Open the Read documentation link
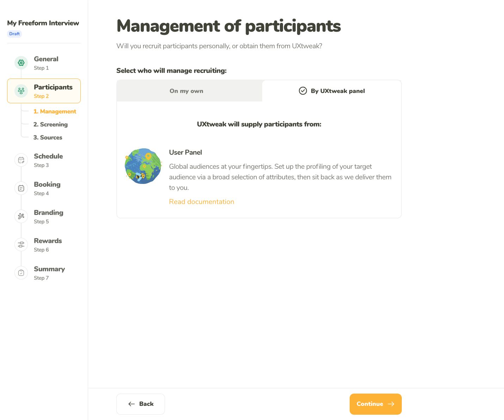Viewport: 504px width, 420px height. (x=202, y=202)
